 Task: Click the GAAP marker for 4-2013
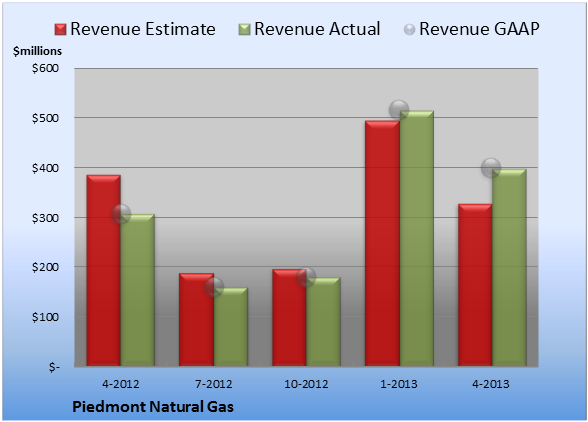tap(491, 168)
